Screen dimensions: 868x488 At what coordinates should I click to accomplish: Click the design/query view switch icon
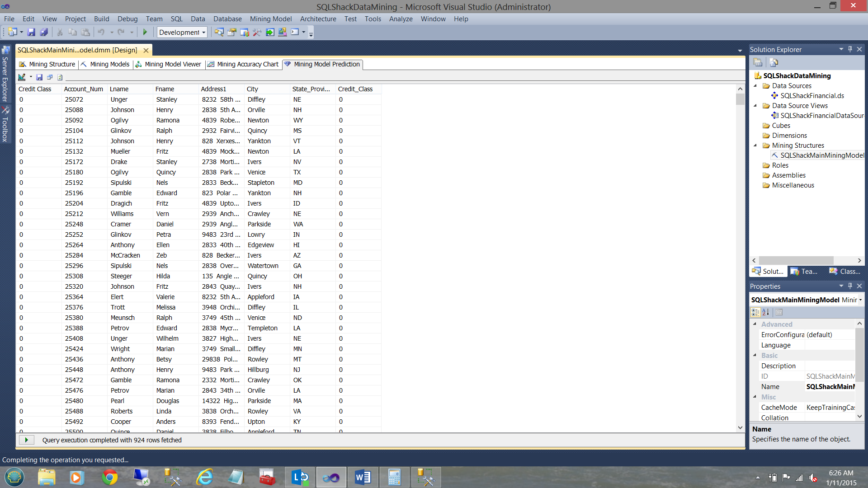pyautogui.click(x=22, y=77)
